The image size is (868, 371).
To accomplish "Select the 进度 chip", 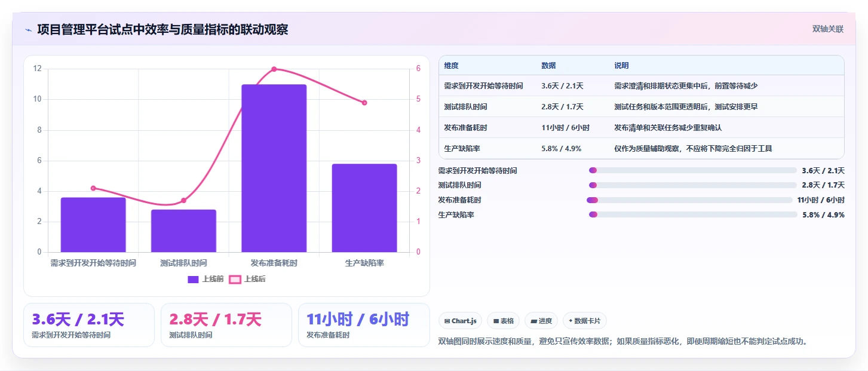I will pyautogui.click(x=541, y=321).
